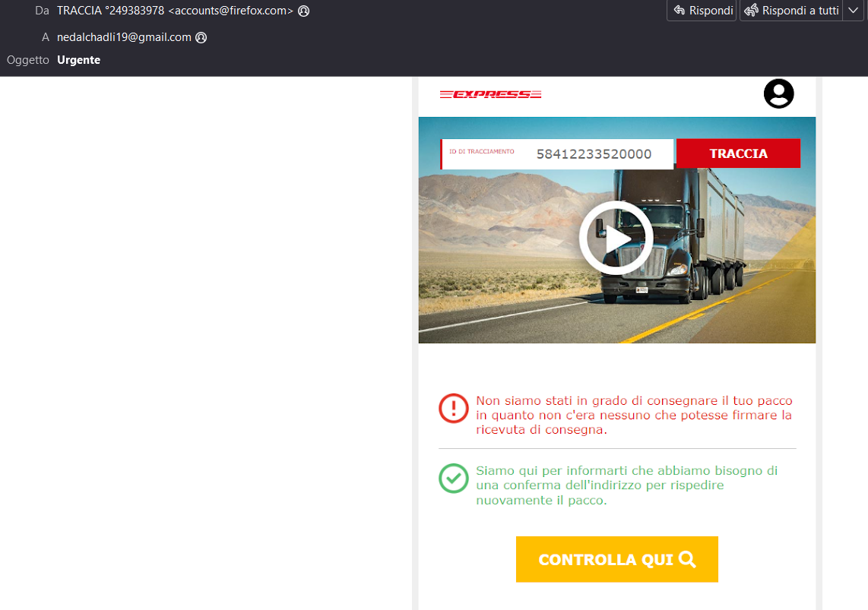
Task: Click the red TRACCIA button
Action: coord(738,153)
